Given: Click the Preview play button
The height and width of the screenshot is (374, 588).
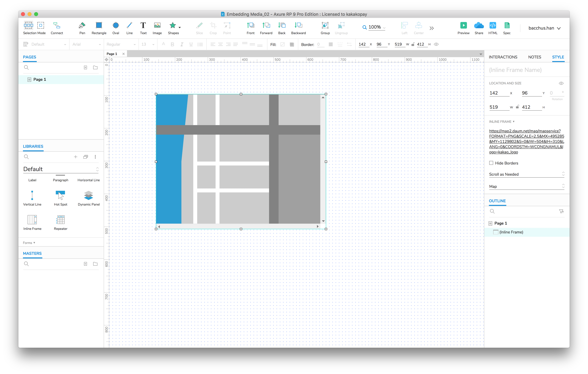Looking at the screenshot, I should coord(463,25).
